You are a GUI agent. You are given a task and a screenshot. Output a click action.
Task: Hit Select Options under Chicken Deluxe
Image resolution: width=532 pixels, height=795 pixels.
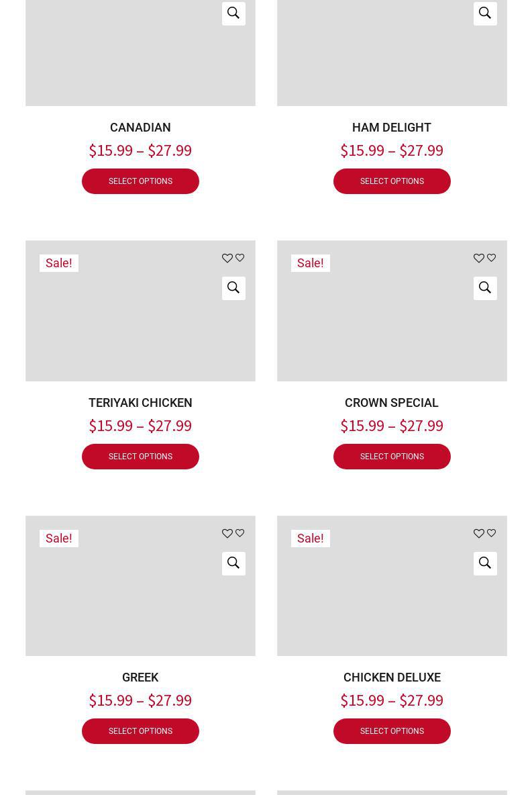(392, 731)
